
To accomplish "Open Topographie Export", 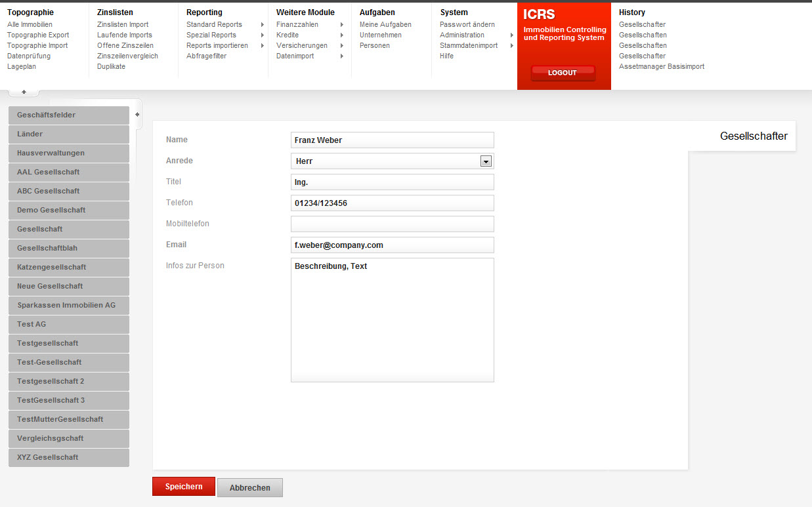I will [x=38, y=35].
